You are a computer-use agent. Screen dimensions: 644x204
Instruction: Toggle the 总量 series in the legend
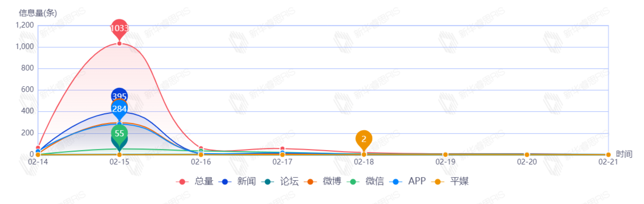195,181
